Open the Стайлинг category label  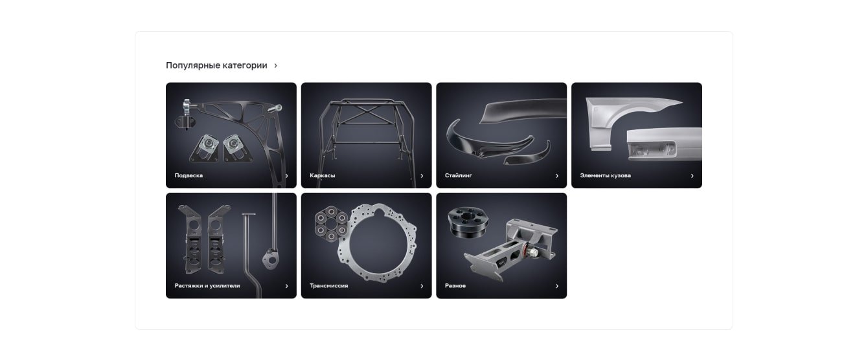pos(459,175)
